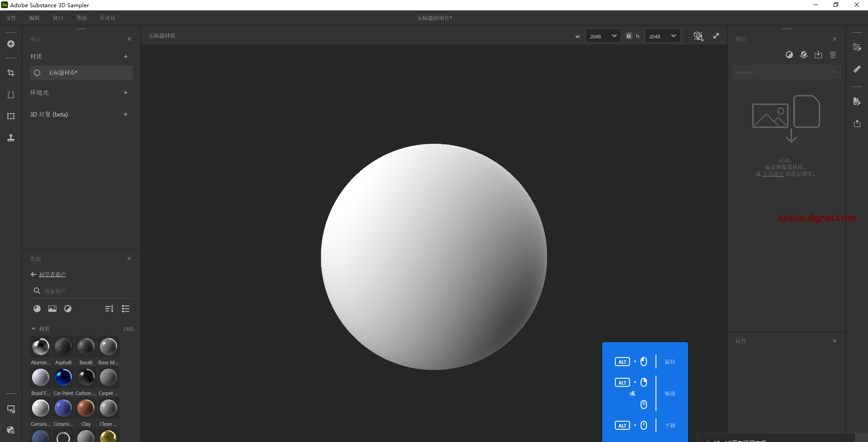
Task: Select the Car Paint material swatch
Action: tap(63, 377)
